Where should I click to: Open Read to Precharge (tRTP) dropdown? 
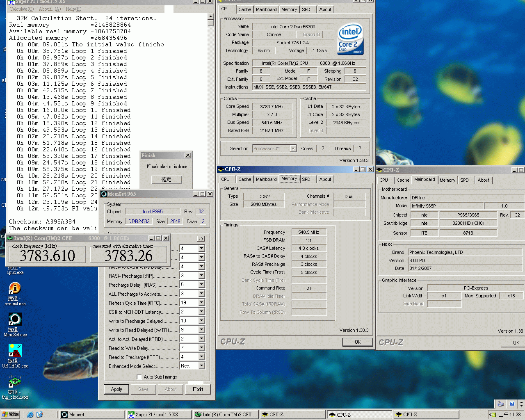[201, 357]
